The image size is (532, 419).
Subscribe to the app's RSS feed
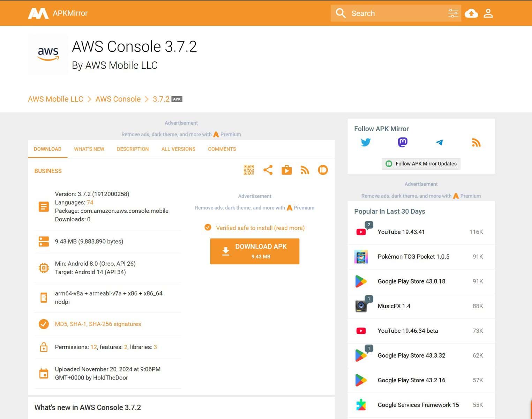click(x=305, y=170)
